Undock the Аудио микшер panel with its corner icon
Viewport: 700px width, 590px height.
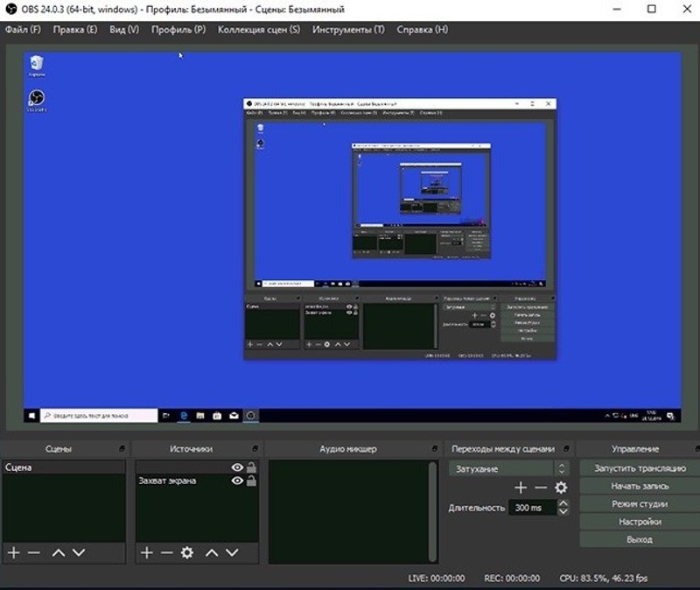point(434,449)
